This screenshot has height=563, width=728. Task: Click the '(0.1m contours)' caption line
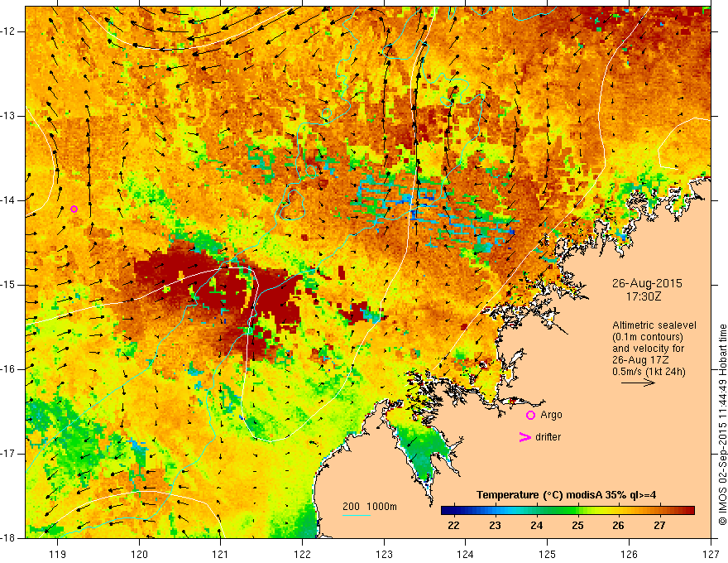click(x=648, y=337)
